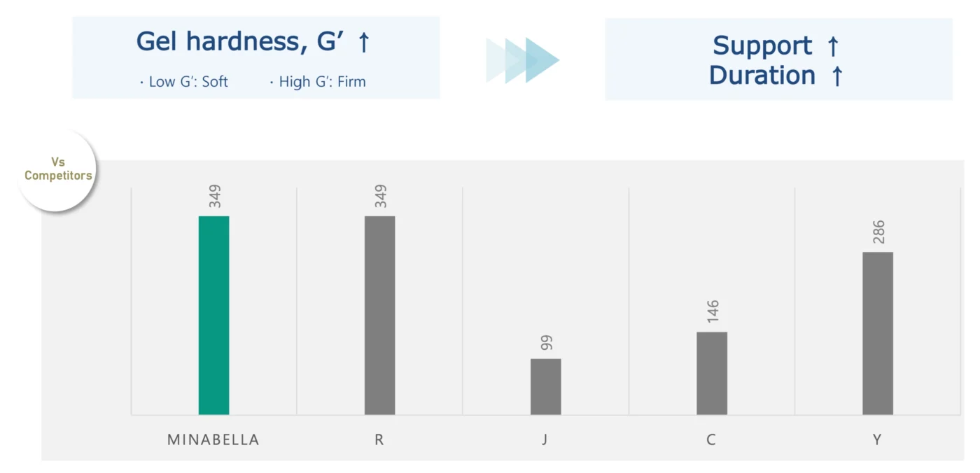Select the R axis label

[379, 440]
